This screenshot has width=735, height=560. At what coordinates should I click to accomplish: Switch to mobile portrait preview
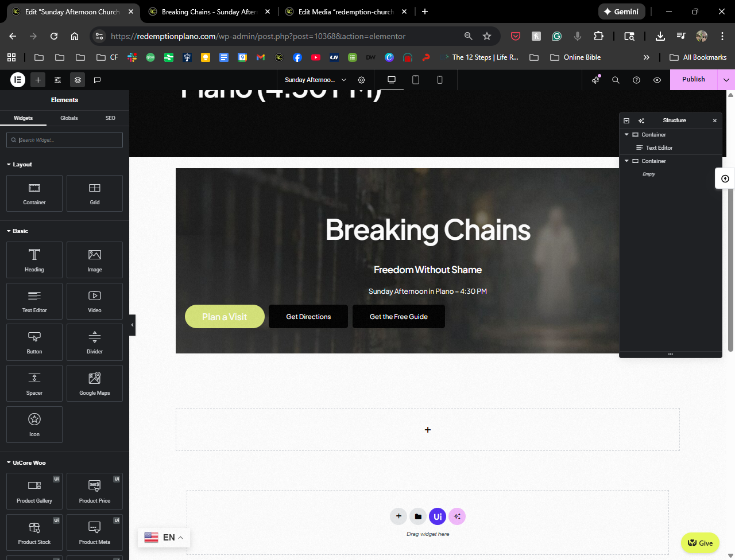[x=440, y=80]
